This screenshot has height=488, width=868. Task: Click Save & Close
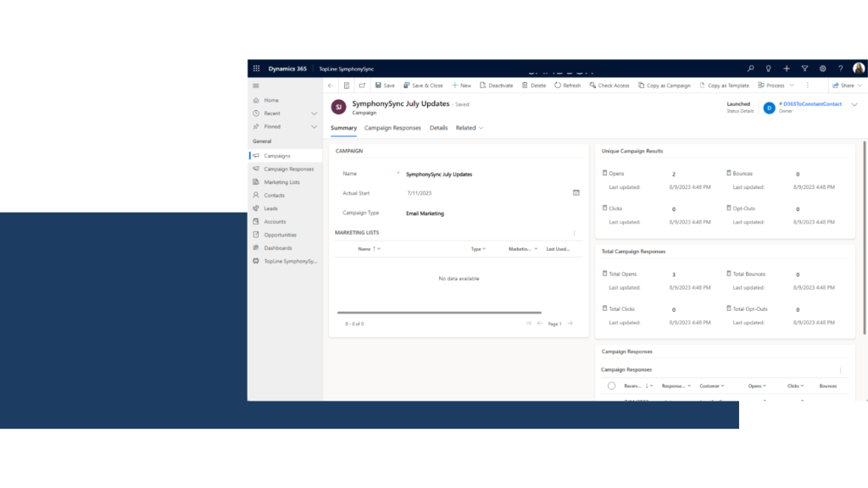[424, 86]
